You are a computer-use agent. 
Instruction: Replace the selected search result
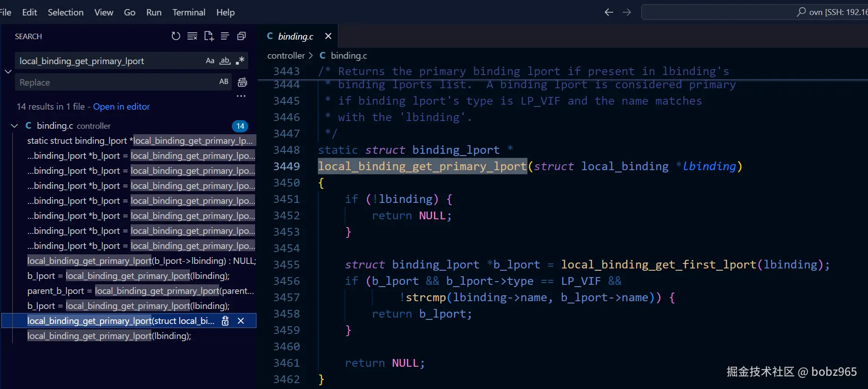click(x=225, y=321)
